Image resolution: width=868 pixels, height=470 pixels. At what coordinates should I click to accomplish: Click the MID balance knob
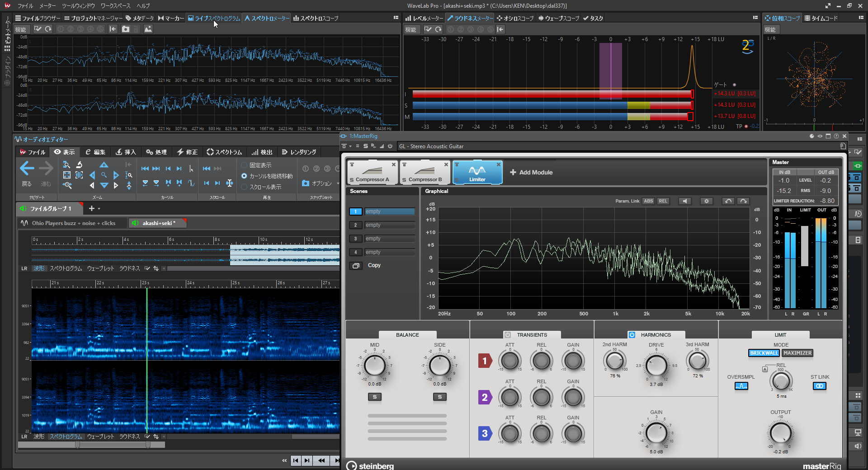[375, 366]
